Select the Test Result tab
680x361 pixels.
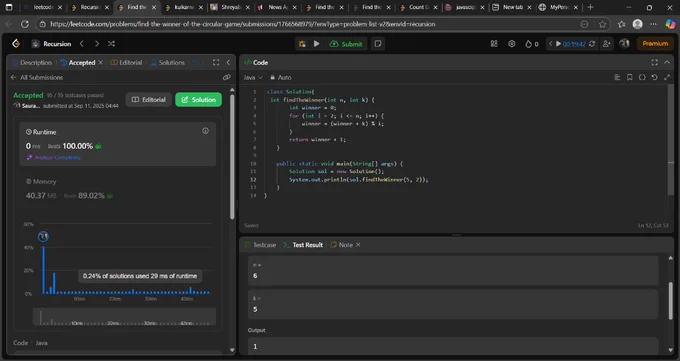[x=303, y=245]
